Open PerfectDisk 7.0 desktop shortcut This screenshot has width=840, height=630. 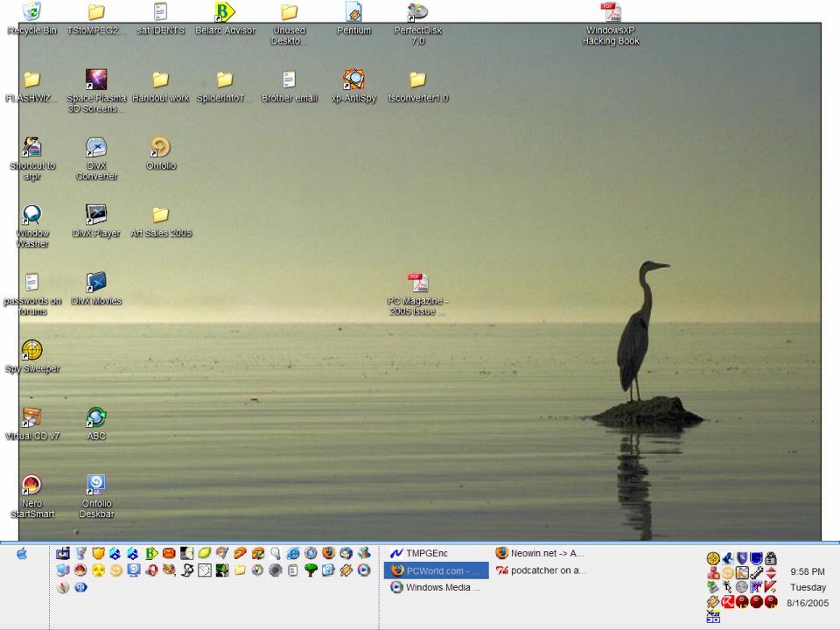[417, 12]
